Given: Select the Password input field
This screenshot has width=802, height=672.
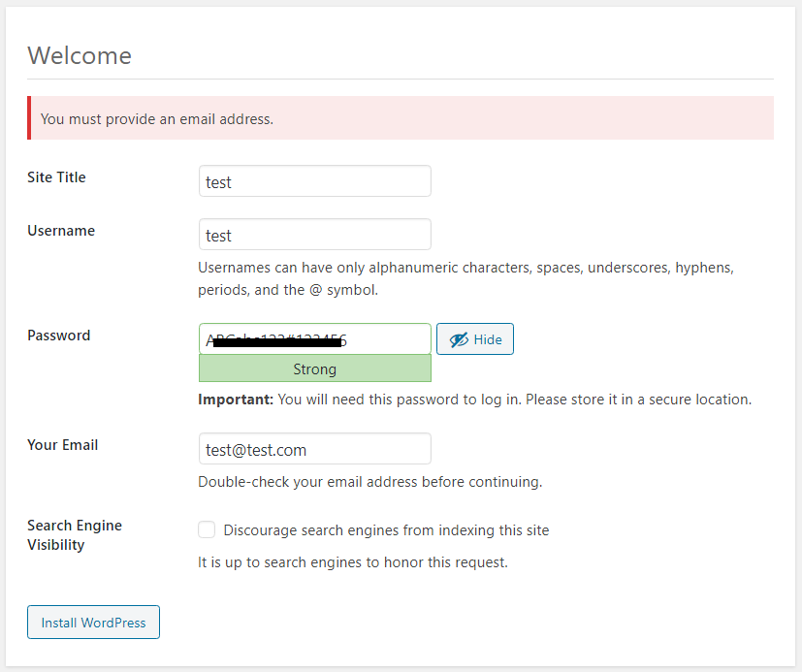Looking at the screenshot, I should tap(314, 339).
